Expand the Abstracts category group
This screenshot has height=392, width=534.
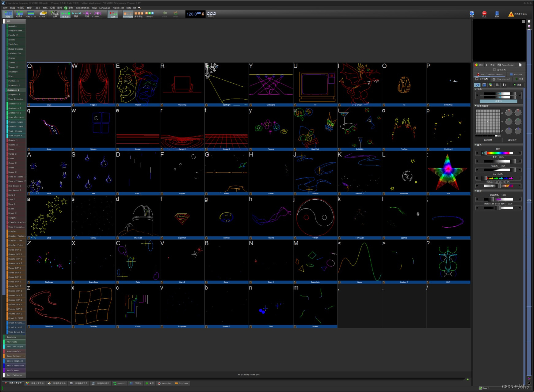(14, 342)
